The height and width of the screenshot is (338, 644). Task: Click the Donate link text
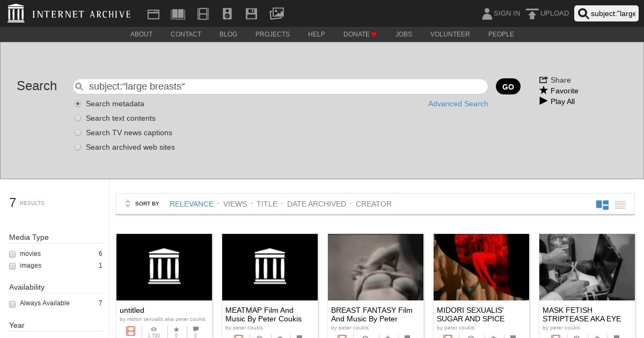pyautogui.click(x=356, y=34)
